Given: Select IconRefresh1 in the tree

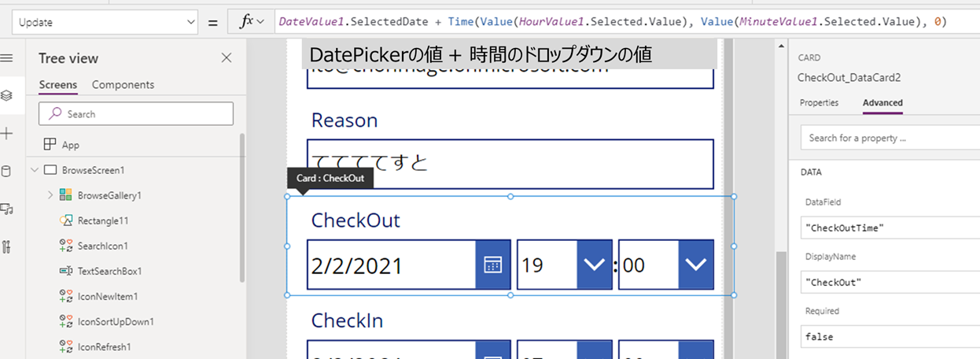Looking at the screenshot, I should [x=104, y=346].
